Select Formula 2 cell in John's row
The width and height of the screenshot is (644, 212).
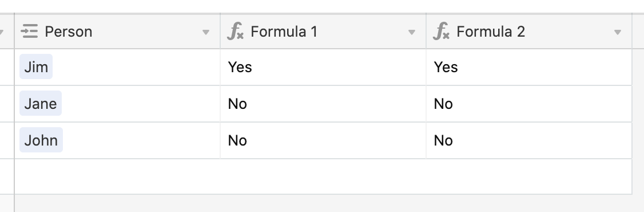pyautogui.click(x=529, y=140)
